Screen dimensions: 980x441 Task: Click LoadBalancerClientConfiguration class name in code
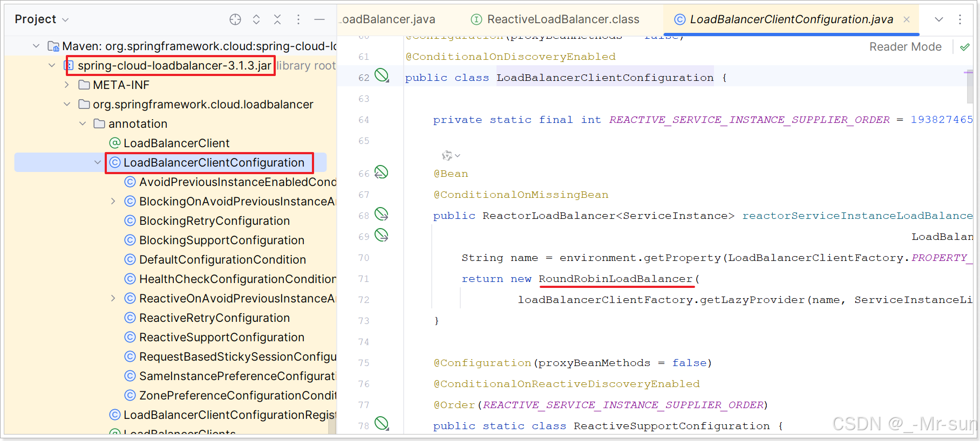tap(605, 78)
